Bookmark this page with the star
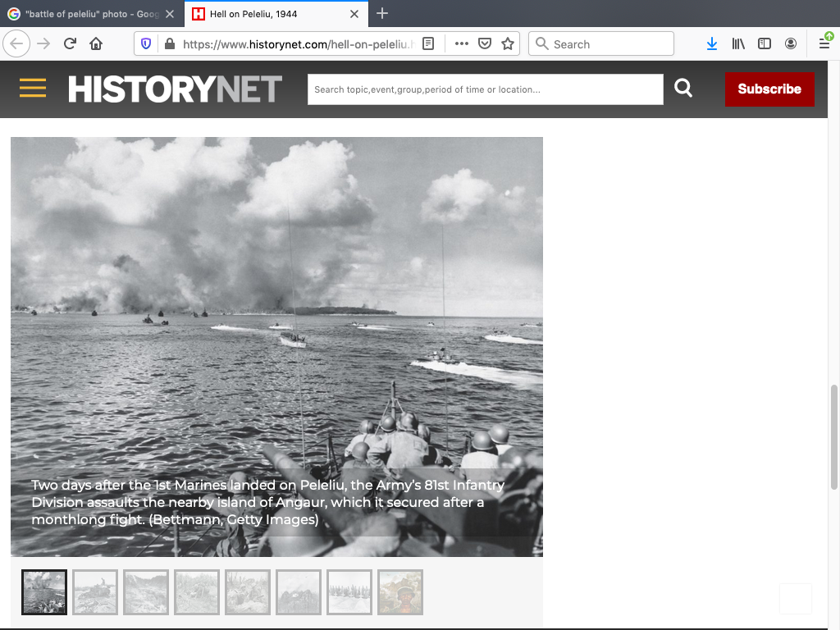 (508, 44)
